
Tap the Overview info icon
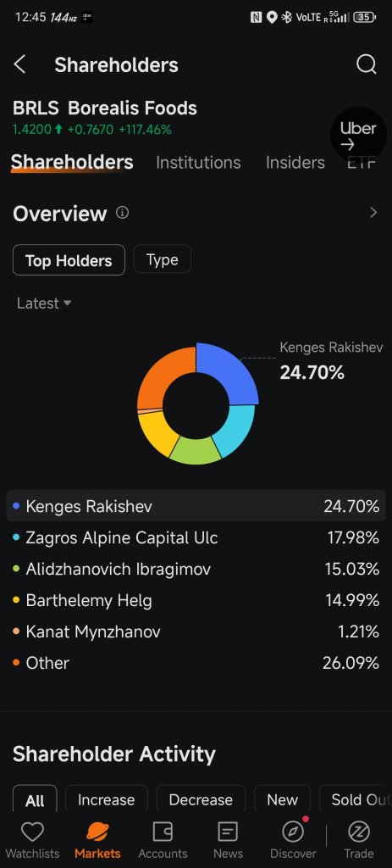pyautogui.click(x=123, y=213)
